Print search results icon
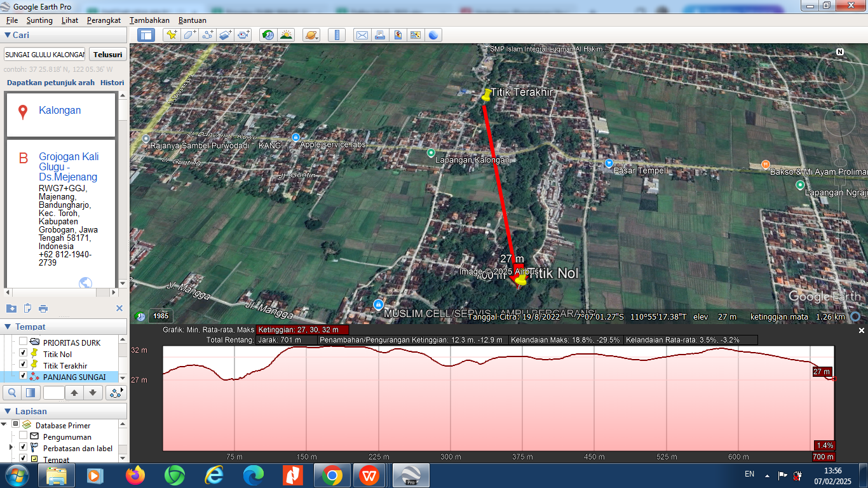 43,308
